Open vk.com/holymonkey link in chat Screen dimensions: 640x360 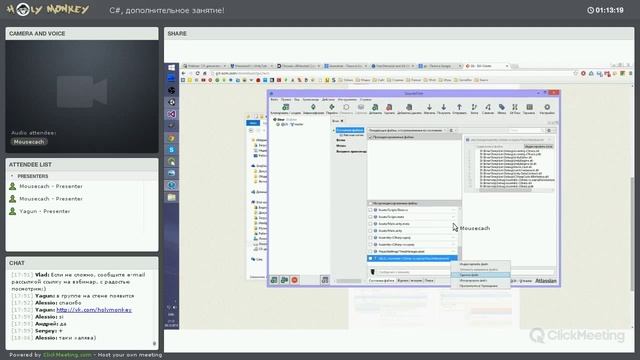coord(94,310)
